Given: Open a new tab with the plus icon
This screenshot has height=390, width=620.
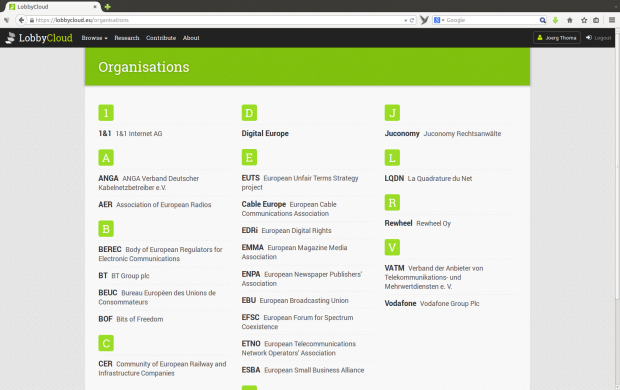Looking at the screenshot, I should point(108,7).
